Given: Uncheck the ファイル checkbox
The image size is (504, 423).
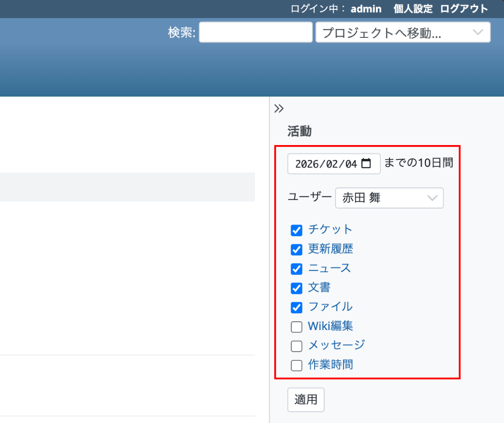Looking at the screenshot, I should coord(297,308).
